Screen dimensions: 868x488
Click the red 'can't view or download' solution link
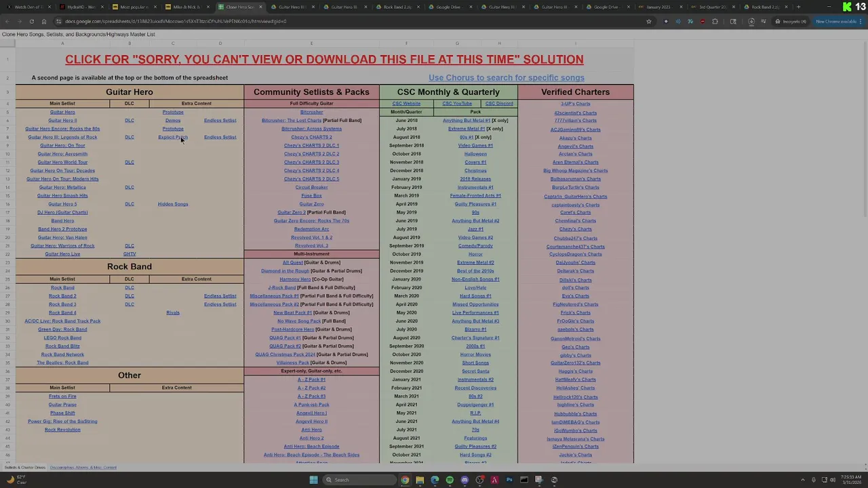click(324, 60)
